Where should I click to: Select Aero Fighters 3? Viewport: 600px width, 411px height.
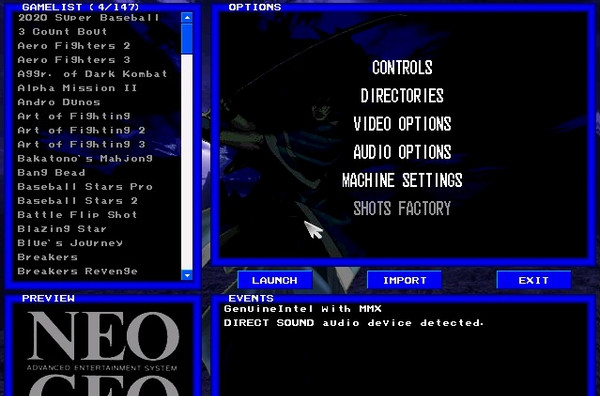click(x=74, y=60)
